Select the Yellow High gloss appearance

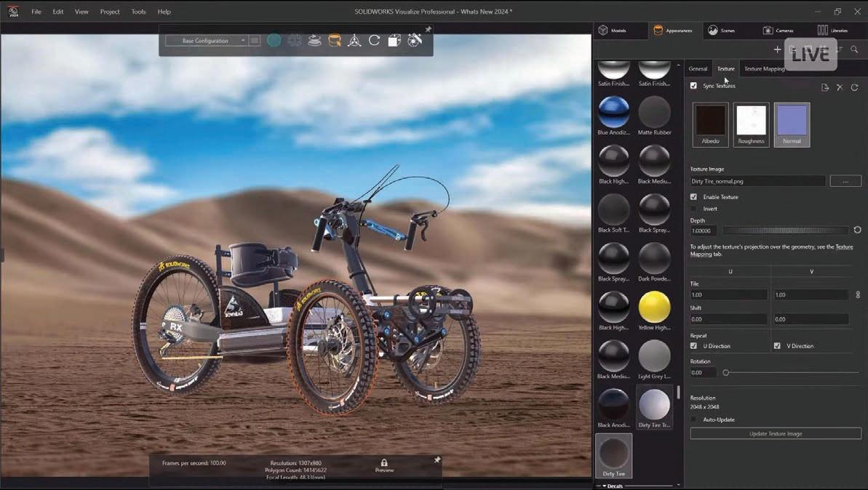coord(654,311)
